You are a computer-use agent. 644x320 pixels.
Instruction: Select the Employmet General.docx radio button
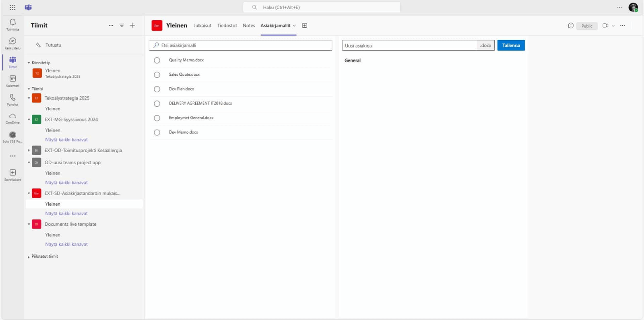point(157,118)
